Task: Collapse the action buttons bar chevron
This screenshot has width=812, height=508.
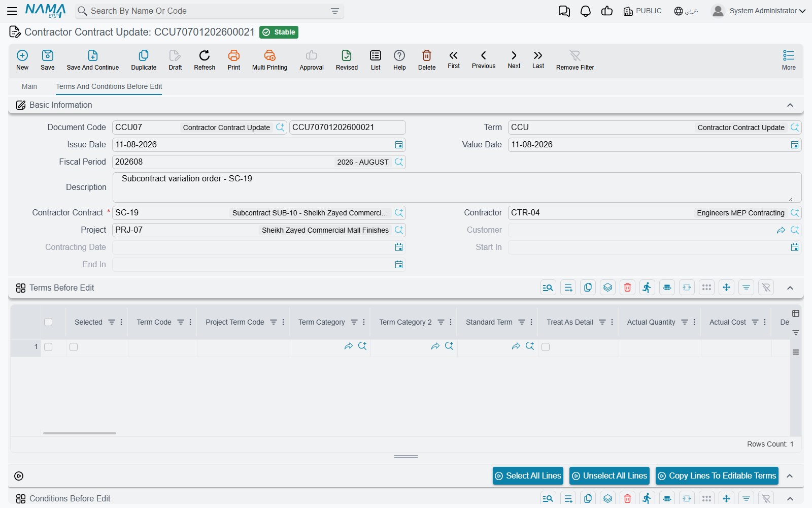Action: point(790,476)
